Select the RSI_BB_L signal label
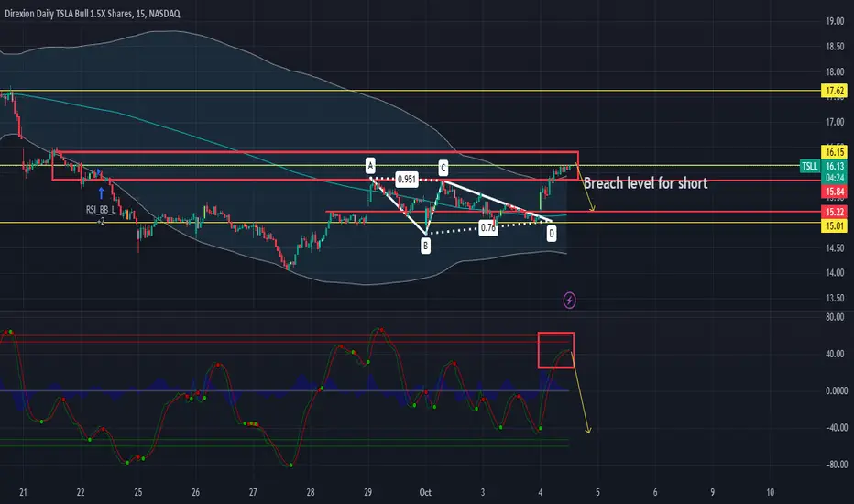This screenshot has width=854, height=504. 101,210
